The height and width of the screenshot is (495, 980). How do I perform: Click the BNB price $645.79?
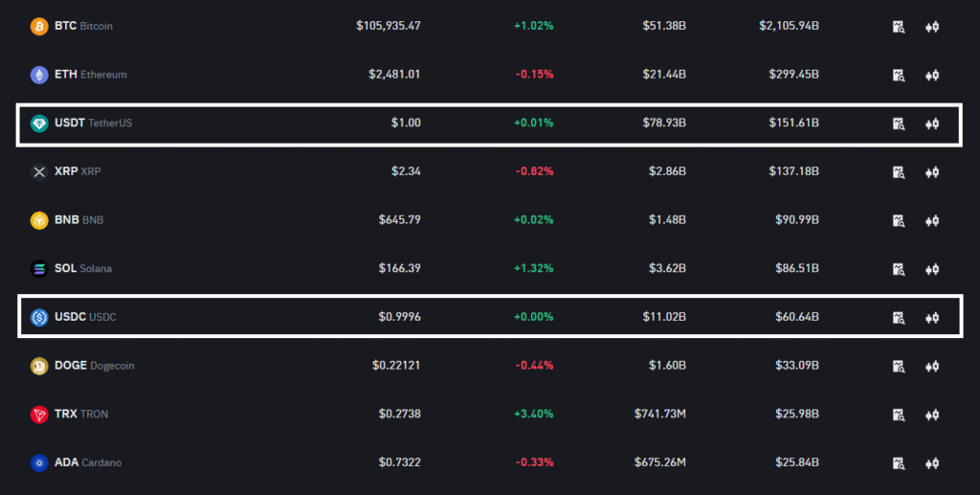(399, 220)
